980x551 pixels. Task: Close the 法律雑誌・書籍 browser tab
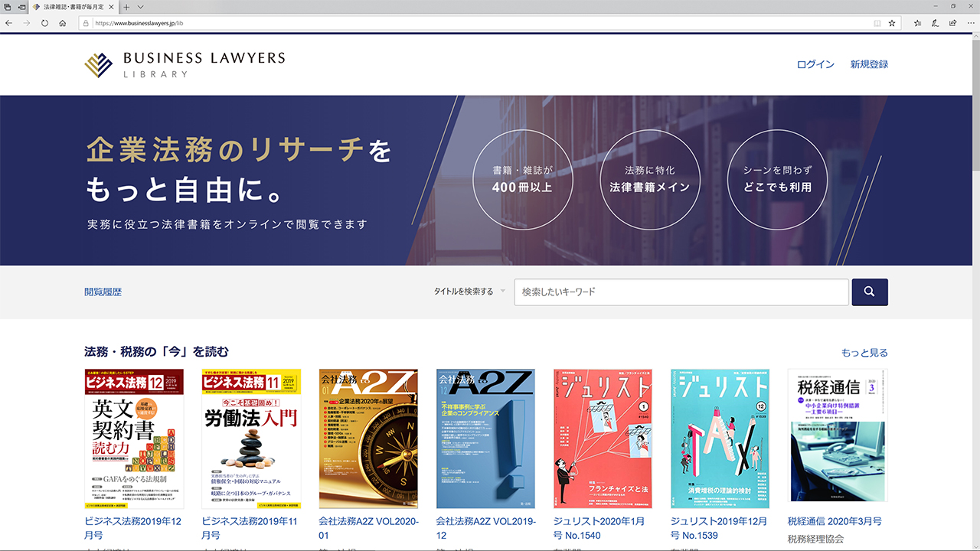click(112, 7)
